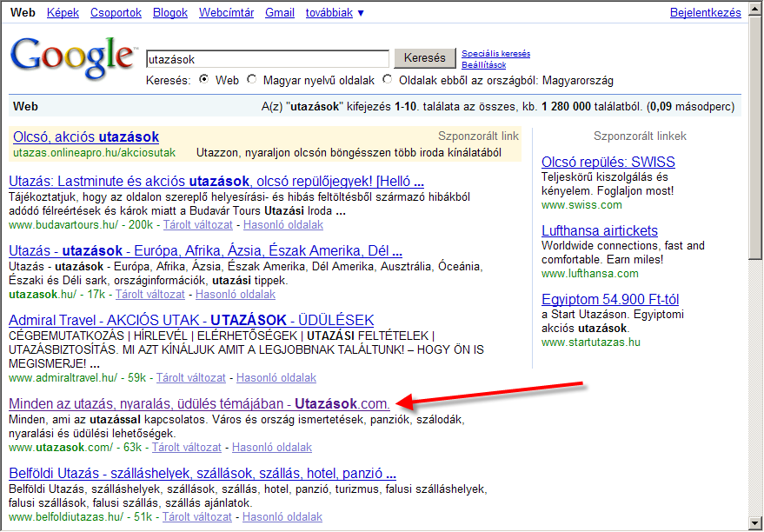Select the Web search radio button

203,79
